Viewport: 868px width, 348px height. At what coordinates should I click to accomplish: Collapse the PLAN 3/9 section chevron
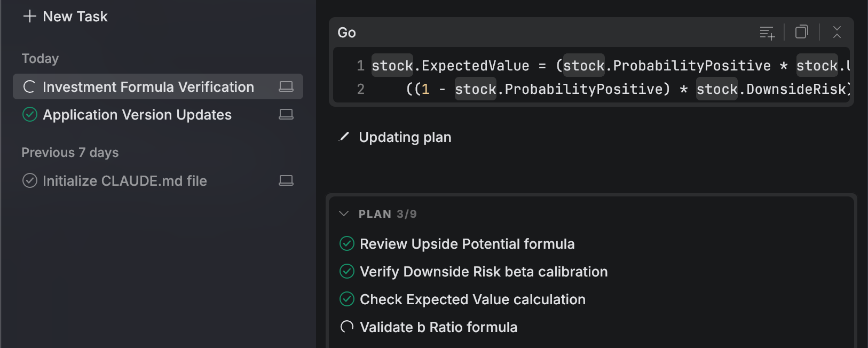[344, 213]
